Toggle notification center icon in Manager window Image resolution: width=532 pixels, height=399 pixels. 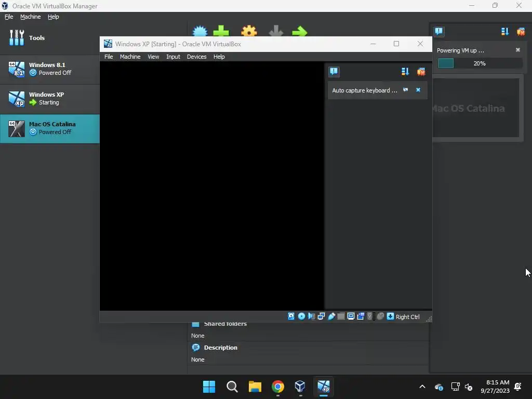pyautogui.click(x=438, y=32)
